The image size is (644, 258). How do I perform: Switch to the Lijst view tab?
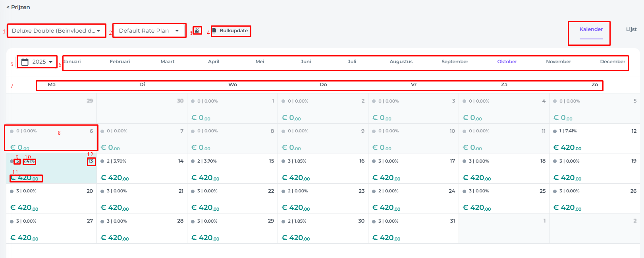tap(631, 29)
